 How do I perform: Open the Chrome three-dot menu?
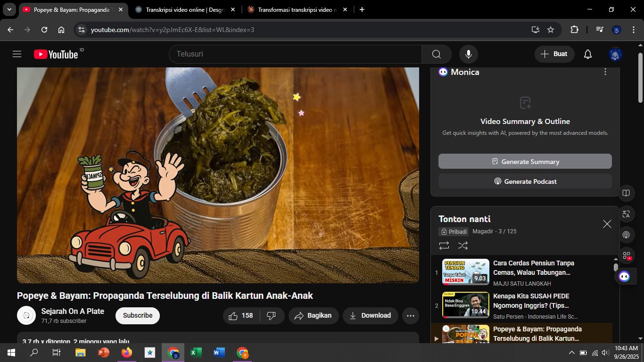point(633,30)
